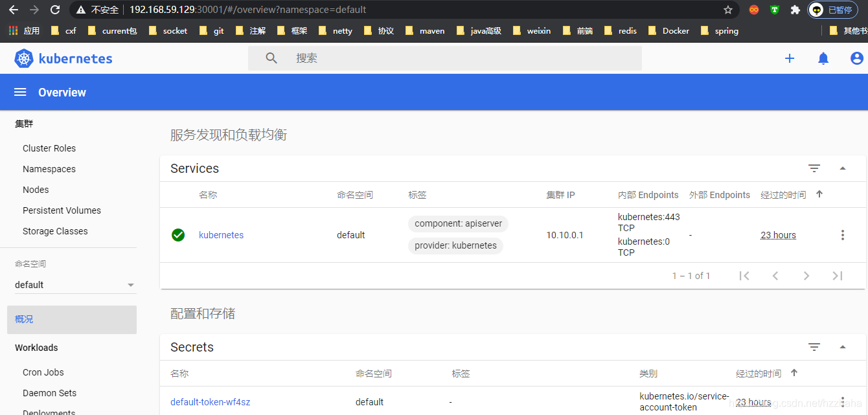868x415 pixels.
Task: Click the 10.10.0.1 cluster IP cell
Action: (565, 235)
